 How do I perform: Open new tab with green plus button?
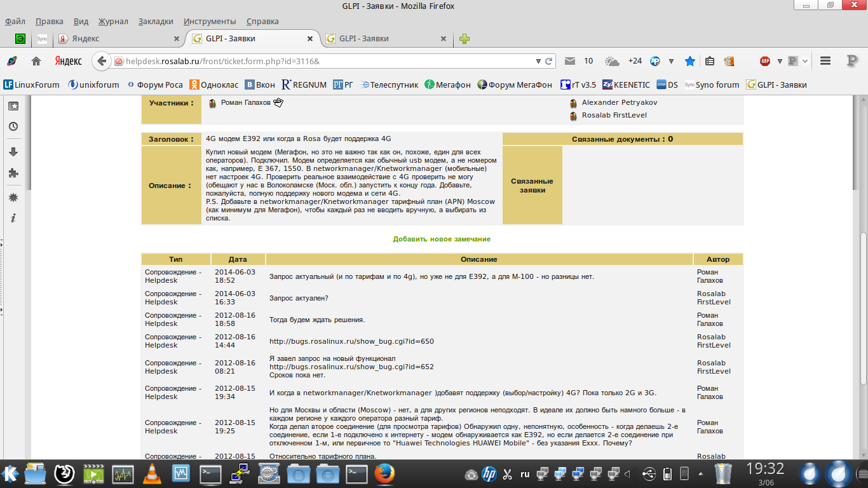(465, 39)
